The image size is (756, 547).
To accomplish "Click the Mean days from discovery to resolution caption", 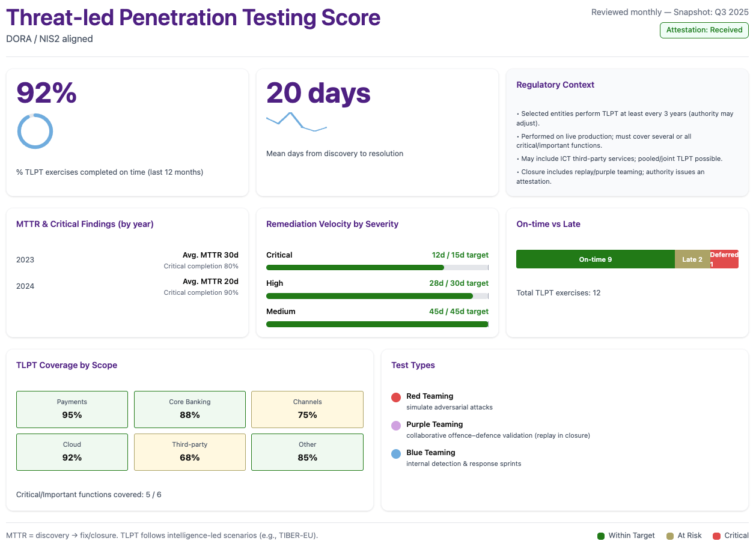I will [335, 154].
